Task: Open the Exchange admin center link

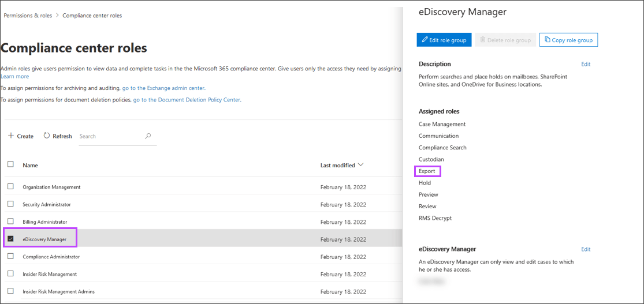Action: pos(163,88)
